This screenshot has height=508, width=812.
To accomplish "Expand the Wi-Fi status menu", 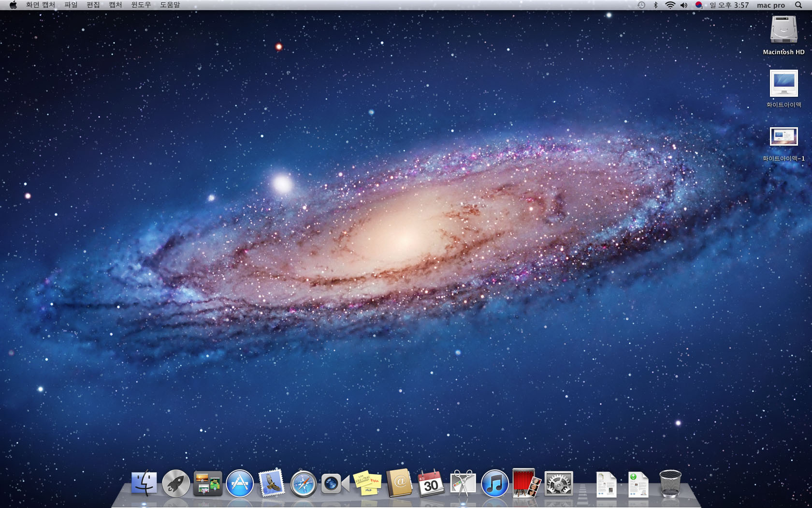I will (x=670, y=5).
